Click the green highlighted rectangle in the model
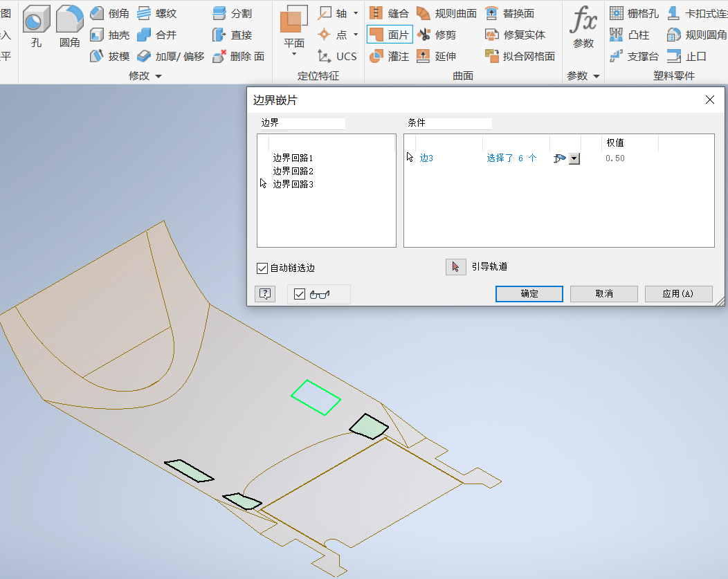728x579 pixels. pos(316,398)
